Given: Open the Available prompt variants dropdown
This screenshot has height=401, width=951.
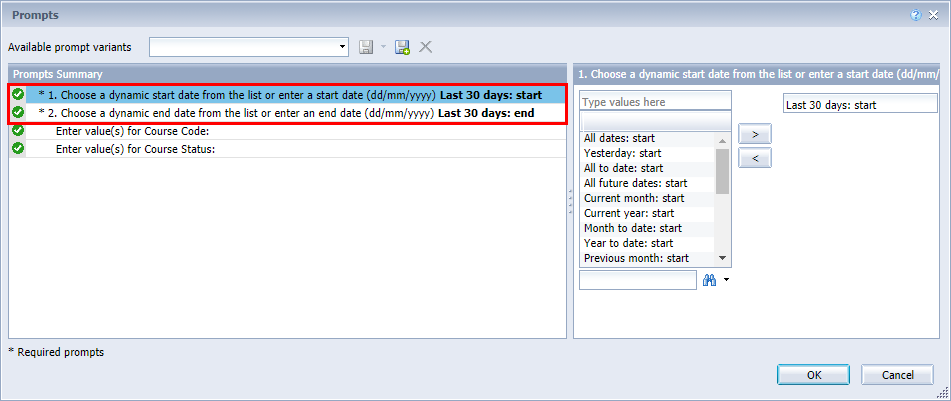Looking at the screenshot, I should click(343, 47).
